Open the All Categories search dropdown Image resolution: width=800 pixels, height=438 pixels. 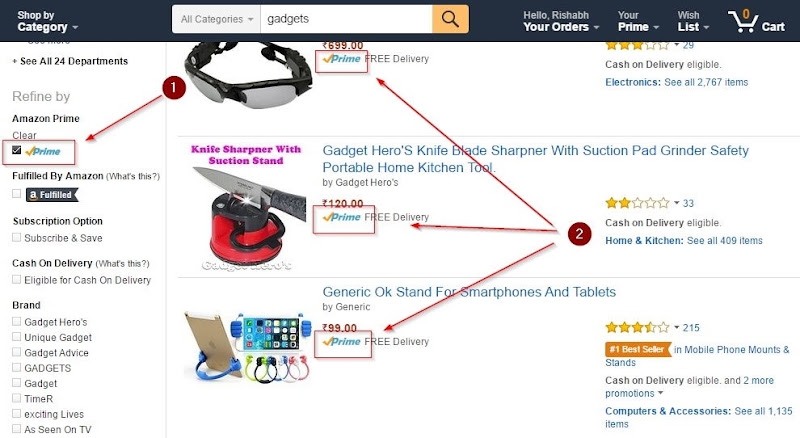point(216,19)
